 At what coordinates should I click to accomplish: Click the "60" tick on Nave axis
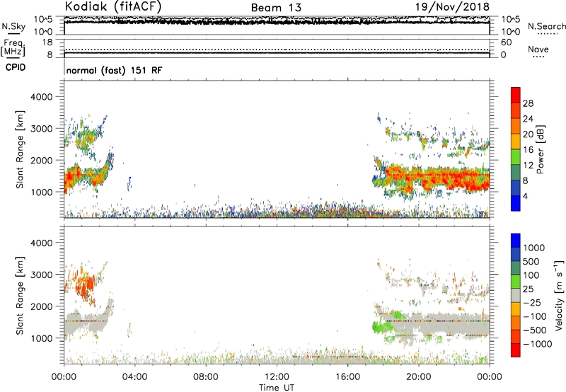[x=506, y=42]
